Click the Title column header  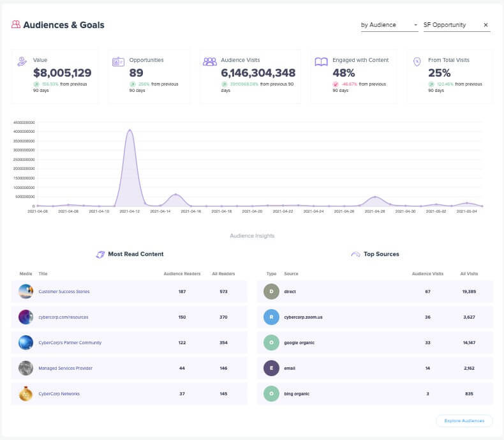[43, 274]
